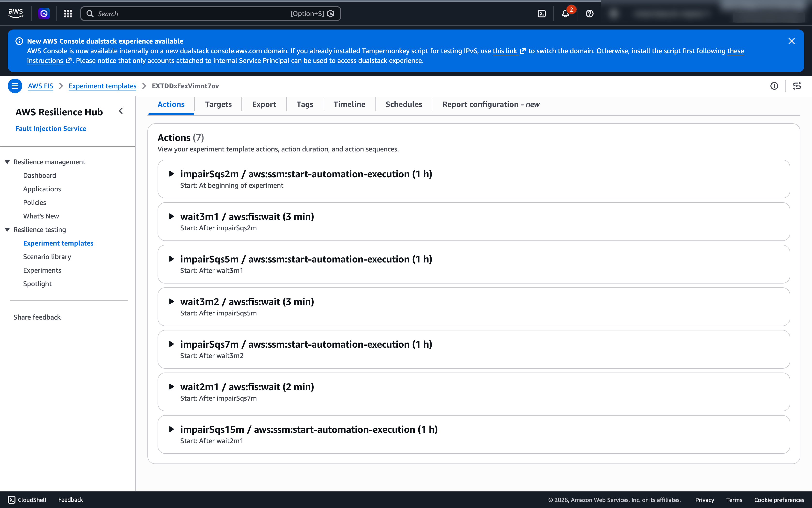The width and height of the screenshot is (812, 508).
Task: Open the page preferences settings icon
Action: (797, 86)
